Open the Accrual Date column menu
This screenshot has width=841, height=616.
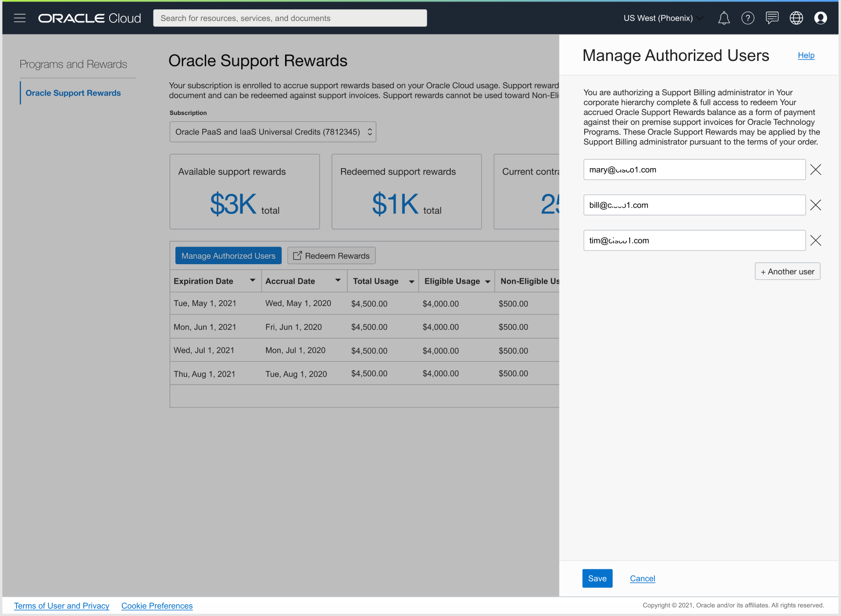(x=338, y=281)
